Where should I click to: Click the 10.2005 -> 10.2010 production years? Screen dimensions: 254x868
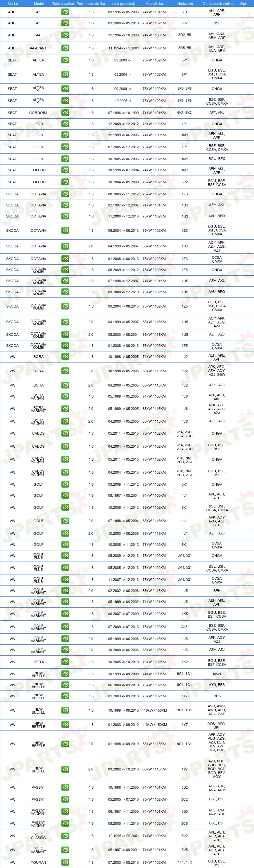(x=123, y=662)
